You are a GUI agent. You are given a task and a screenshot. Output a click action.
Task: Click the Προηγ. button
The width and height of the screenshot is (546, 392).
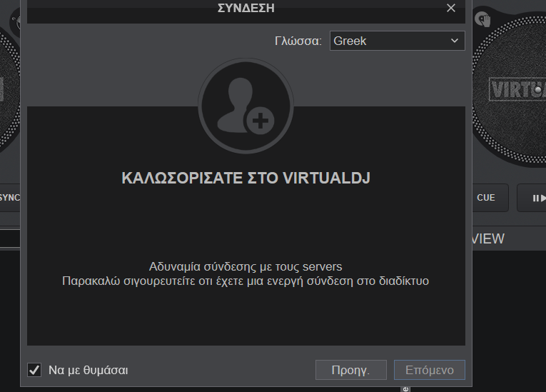click(x=350, y=370)
